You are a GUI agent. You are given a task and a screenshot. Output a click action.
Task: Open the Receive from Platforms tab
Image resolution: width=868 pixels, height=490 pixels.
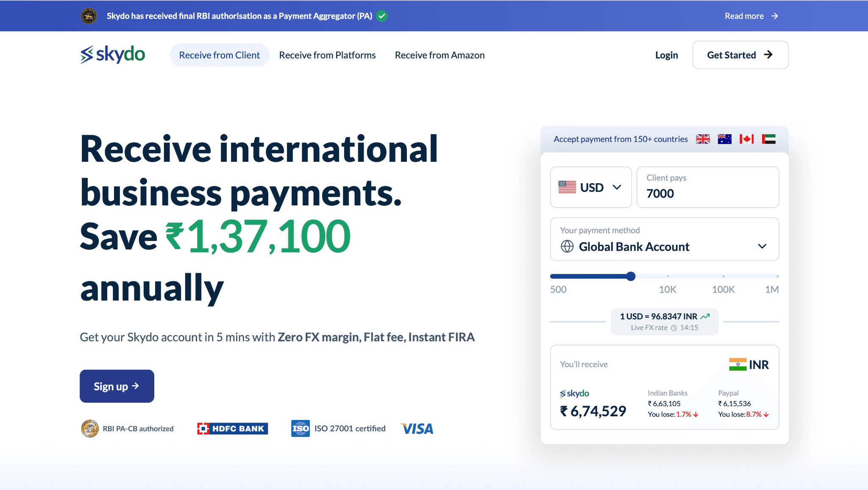pyautogui.click(x=327, y=55)
